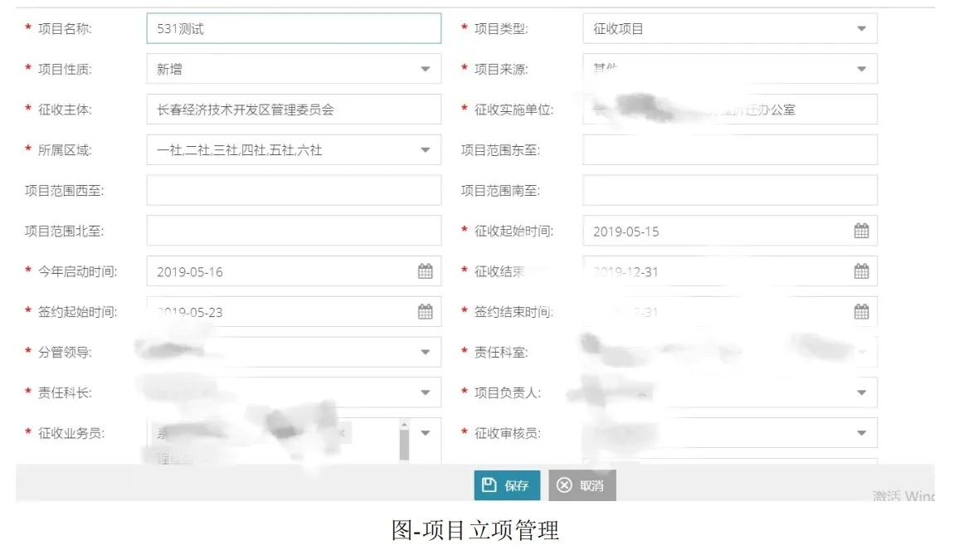The image size is (954, 560).
Task: Click the 保存 save button
Action: point(506,485)
